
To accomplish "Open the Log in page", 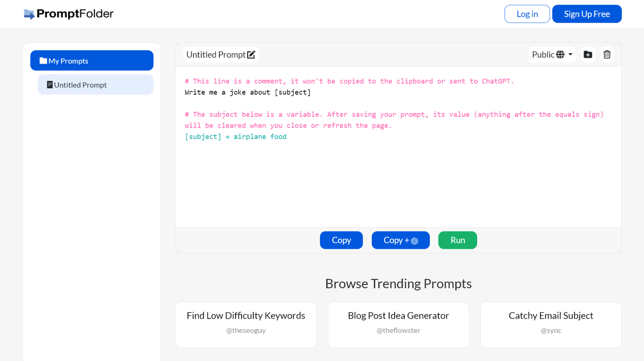I will click(x=527, y=13).
